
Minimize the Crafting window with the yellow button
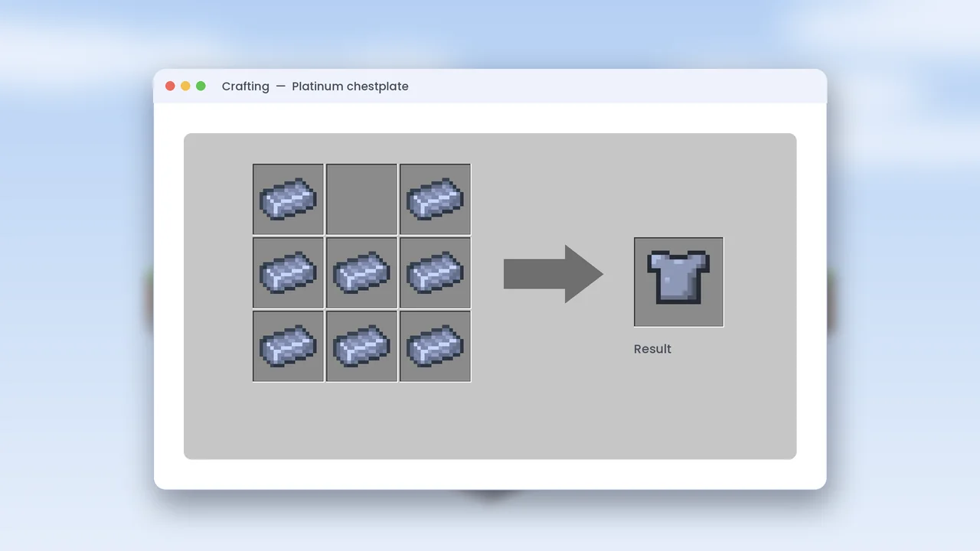coord(185,86)
